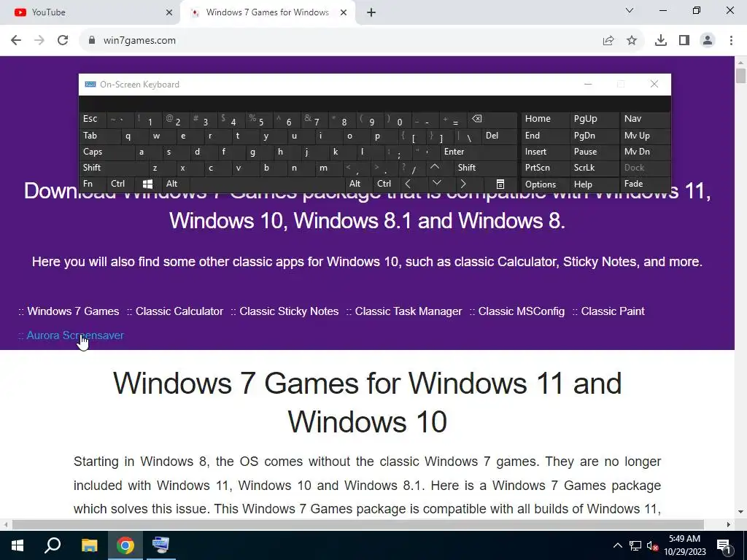Select On-Screen Keyboard app in taskbar
Image resolution: width=747 pixels, height=560 pixels.
pos(160,545)
